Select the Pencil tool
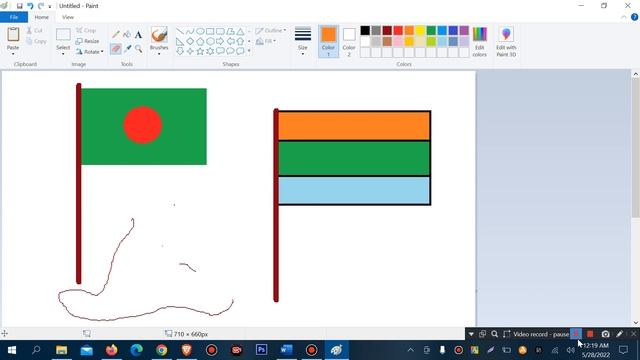640x360 pixels. pyautogui.click(x=116, y=35)
